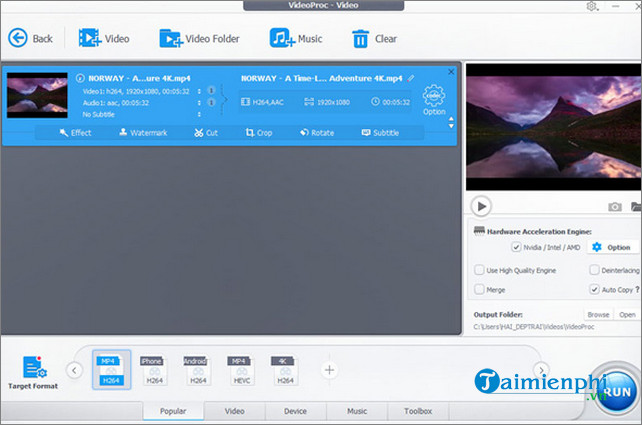Switch to Video tab
The height and width of the screenshot is (425, 642).
tap(235, 411)
